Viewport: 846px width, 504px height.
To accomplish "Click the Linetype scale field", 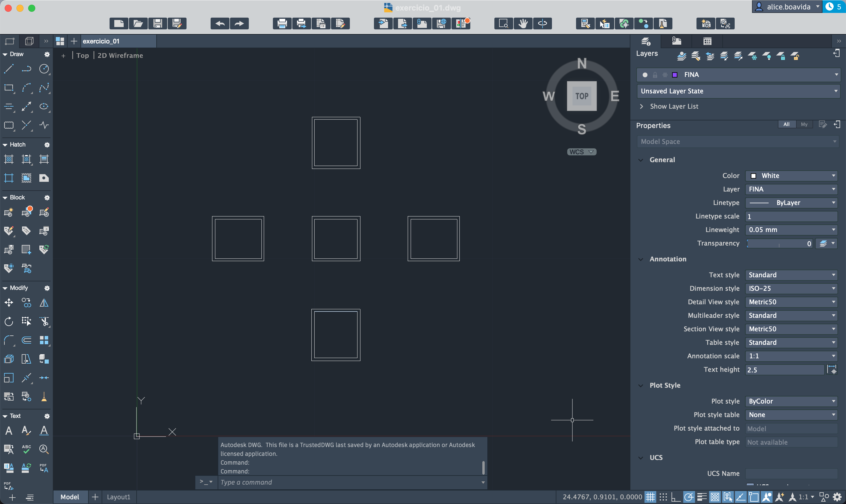I will [791, 216].
